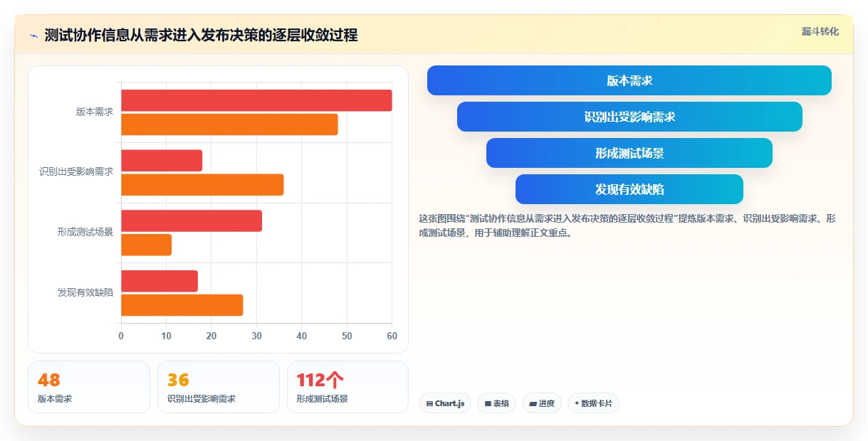Click the sparkle icon in 数据卡片 tag
868x441 pixels.
click(577, 403)
